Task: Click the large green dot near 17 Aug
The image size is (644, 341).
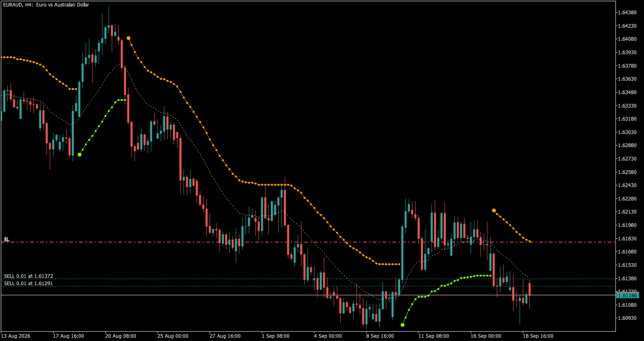Action: click(x=80, y=154)
